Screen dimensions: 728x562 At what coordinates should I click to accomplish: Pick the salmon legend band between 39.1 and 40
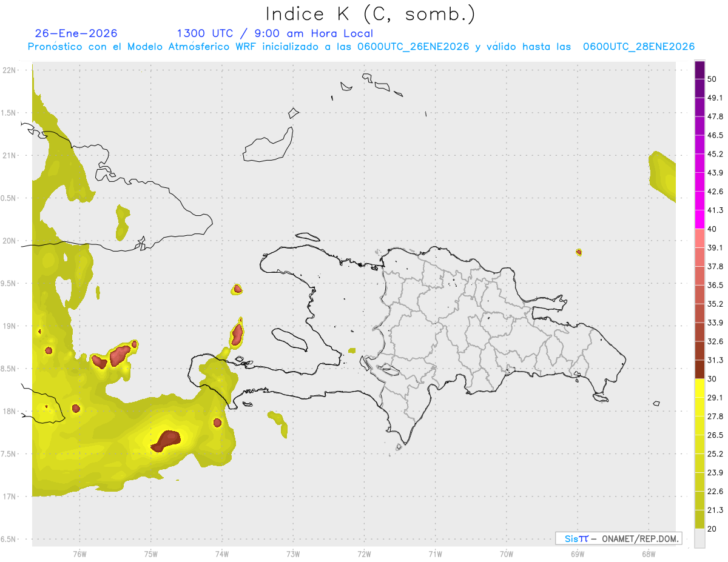pos(699,238)
